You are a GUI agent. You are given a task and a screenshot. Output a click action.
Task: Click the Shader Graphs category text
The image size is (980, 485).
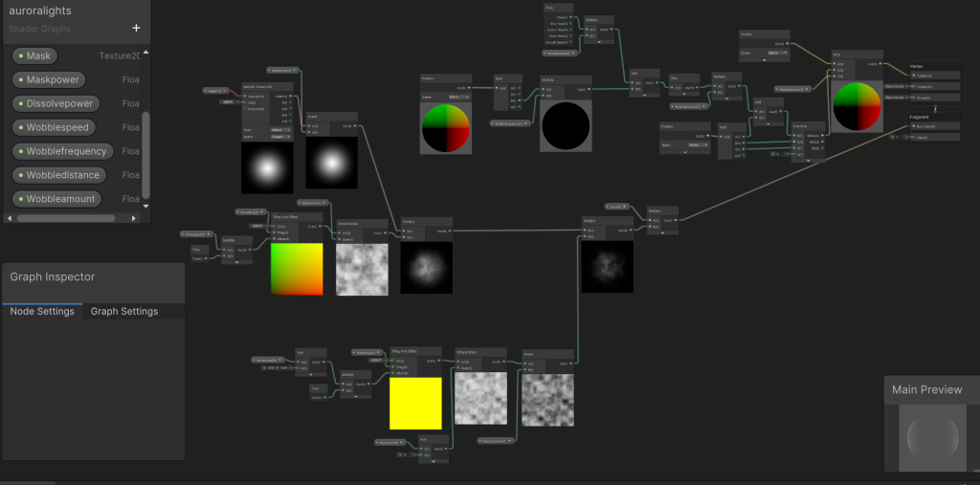tap(40, 29)
